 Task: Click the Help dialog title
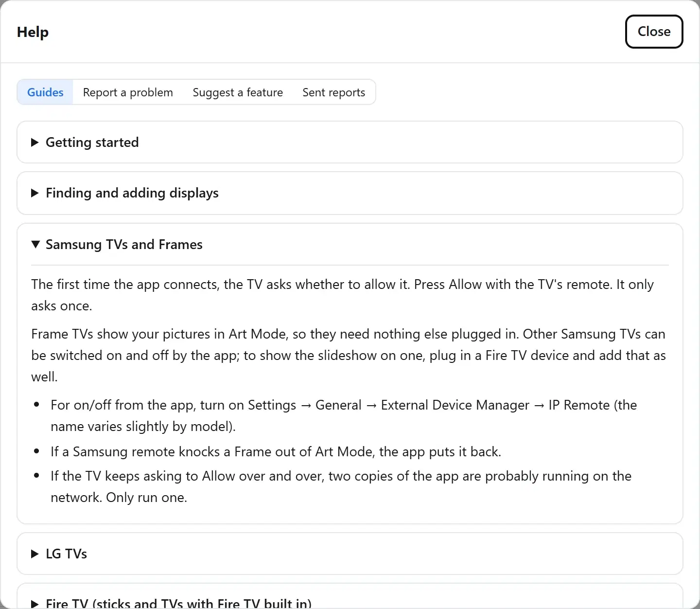(x=33, y=32)
